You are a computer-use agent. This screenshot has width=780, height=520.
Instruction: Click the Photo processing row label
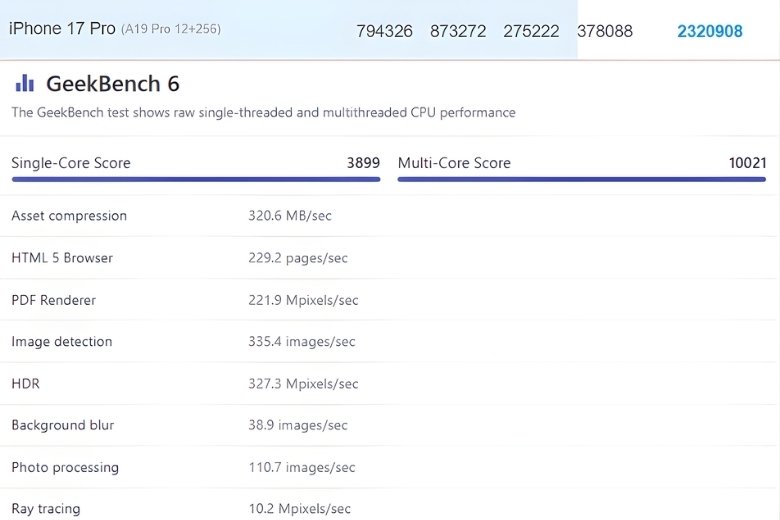point(65,467)
